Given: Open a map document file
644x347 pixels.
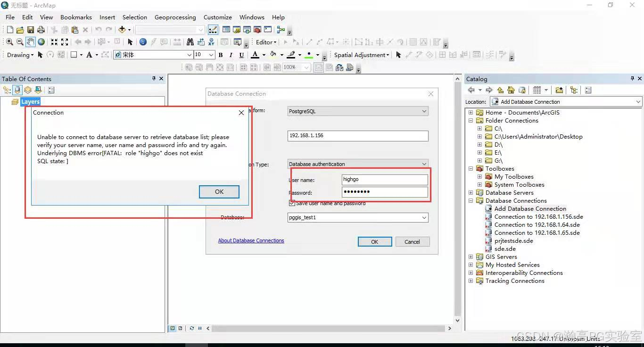Looking at the screenshot, I should click(x=20, y=30).
